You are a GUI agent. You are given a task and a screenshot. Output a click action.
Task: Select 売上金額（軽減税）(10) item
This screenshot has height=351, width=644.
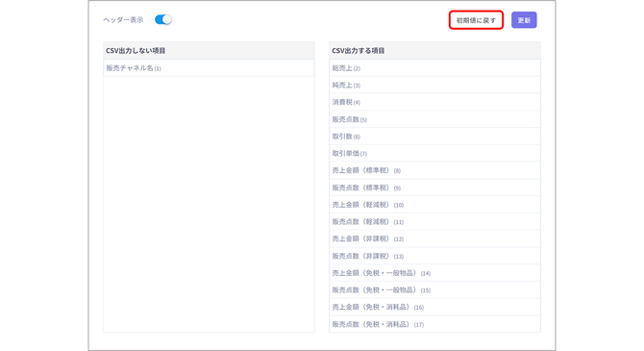click(434, 205)
